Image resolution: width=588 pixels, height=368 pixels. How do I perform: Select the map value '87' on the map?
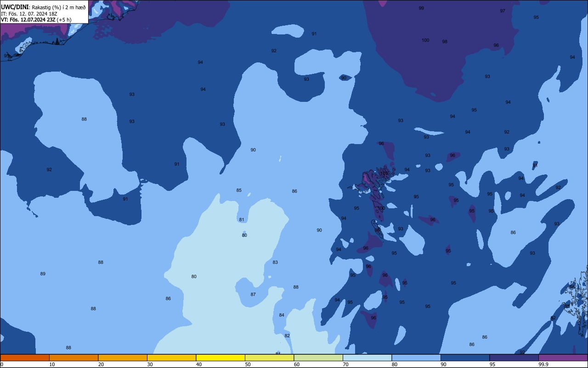tap(253, 295)
